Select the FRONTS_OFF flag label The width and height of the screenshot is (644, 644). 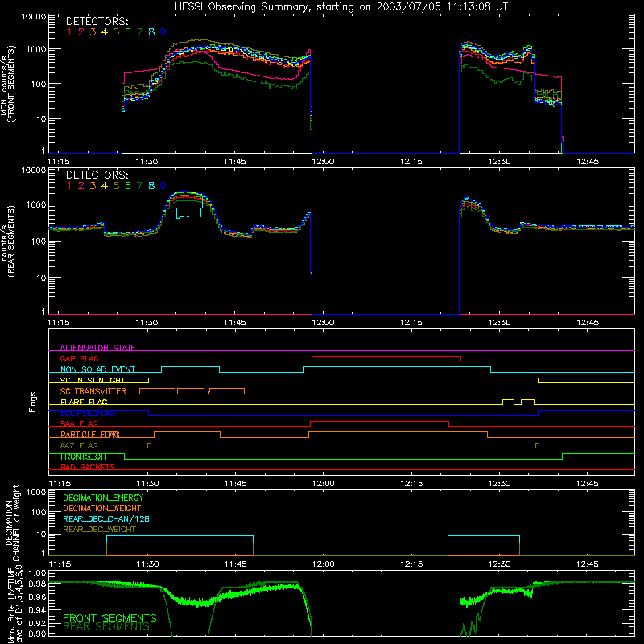click(x=85, y=456)
